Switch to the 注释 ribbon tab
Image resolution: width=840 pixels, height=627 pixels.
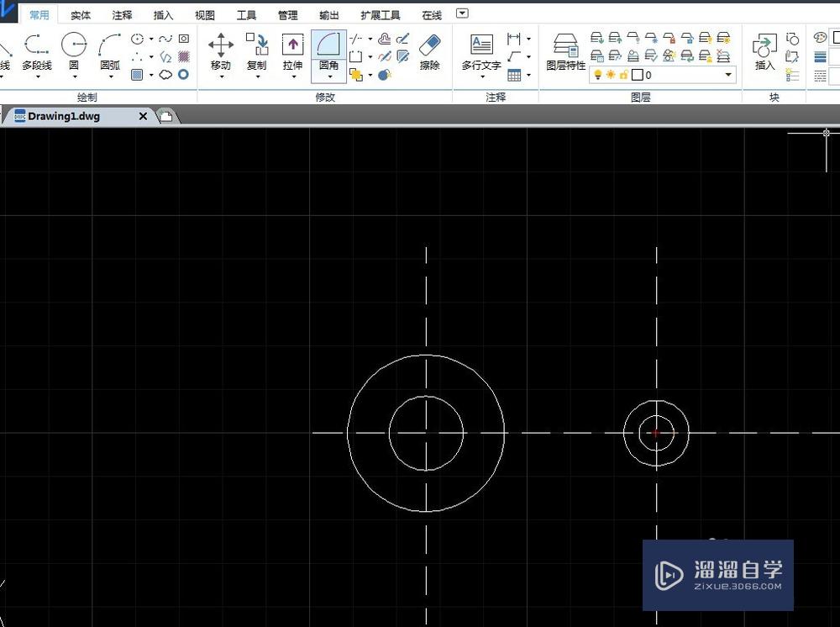pos(122,15)
